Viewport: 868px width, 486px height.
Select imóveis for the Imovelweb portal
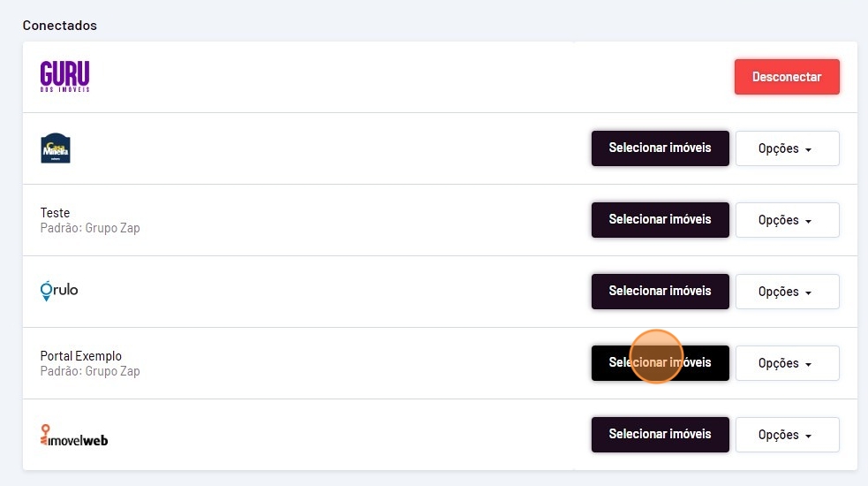(x=660, y=435)
